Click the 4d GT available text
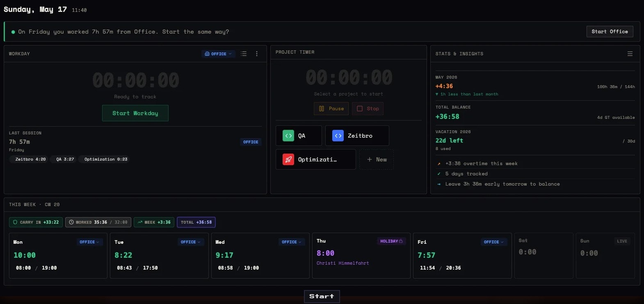644x304 pixels. 616,118
